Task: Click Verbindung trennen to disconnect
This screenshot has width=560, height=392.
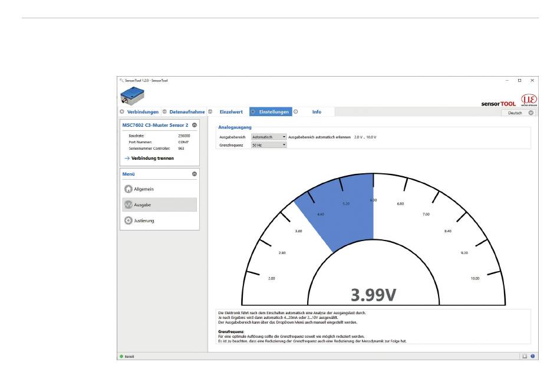Action: [x=153, y=158]
